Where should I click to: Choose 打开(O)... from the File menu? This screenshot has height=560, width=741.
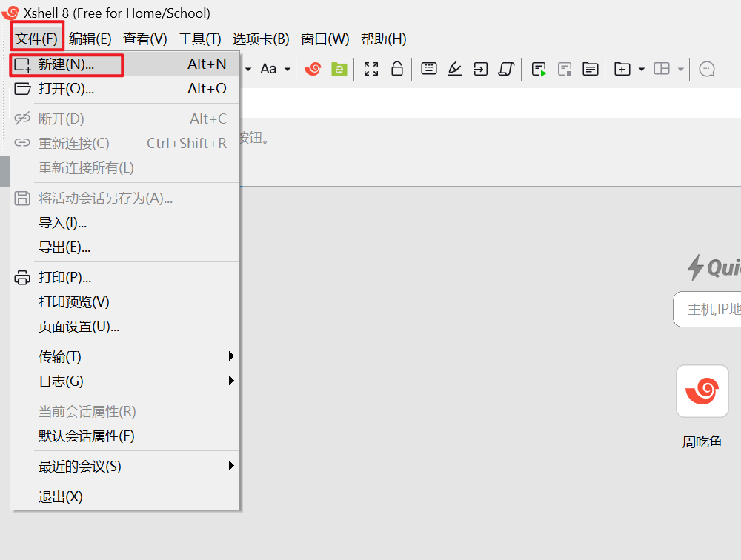(x=124, y=88)
